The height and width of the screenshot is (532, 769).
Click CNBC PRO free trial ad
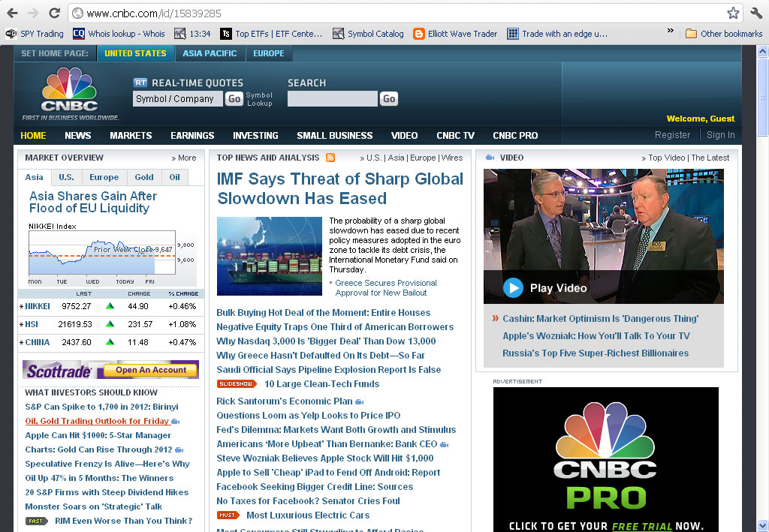[x=606, y=459]
